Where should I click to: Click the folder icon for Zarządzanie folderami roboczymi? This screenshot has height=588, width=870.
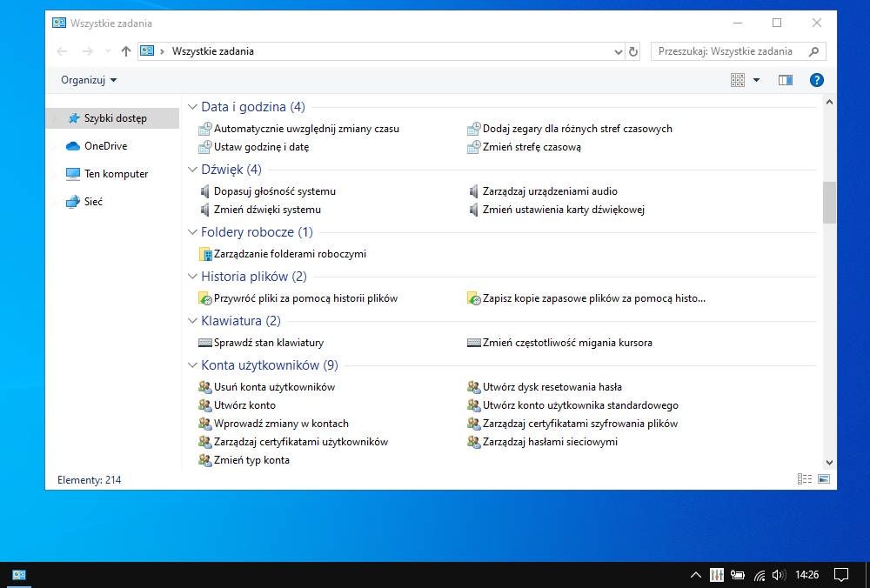tap(204, 254)
